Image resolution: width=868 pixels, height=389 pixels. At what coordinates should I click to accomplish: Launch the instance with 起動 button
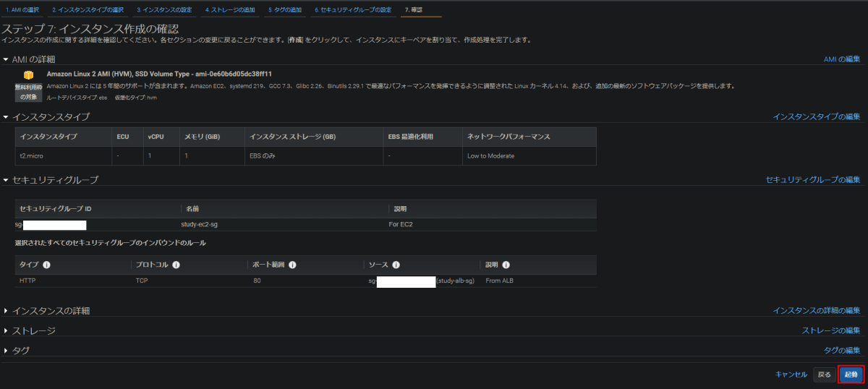tap(851, 375)
